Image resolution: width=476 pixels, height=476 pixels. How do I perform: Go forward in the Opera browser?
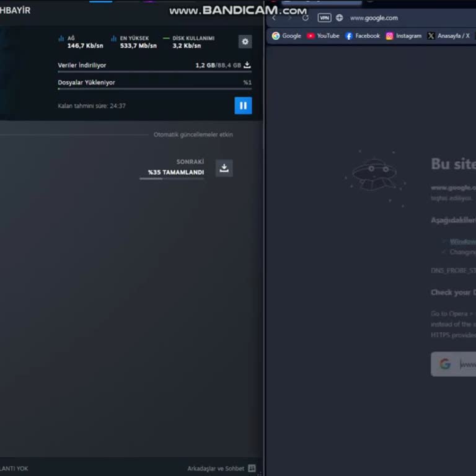pos(289,18)
